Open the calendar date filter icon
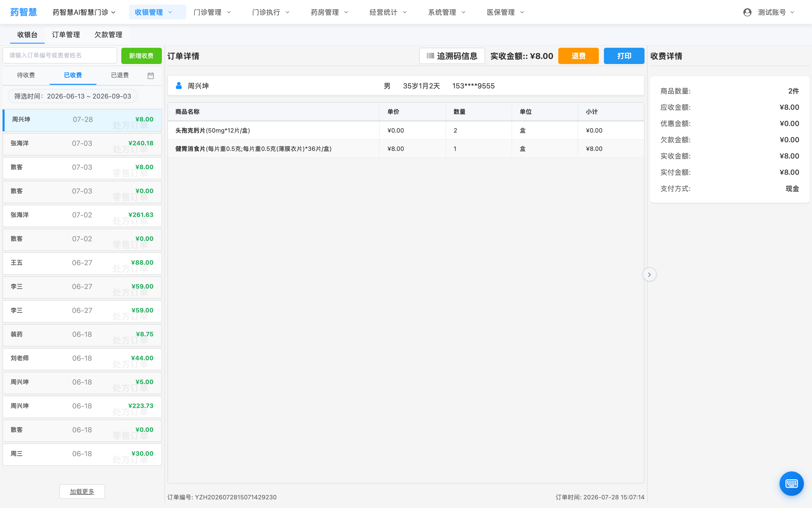The width and height of the screenshot is (812, 508). point(151,76)
